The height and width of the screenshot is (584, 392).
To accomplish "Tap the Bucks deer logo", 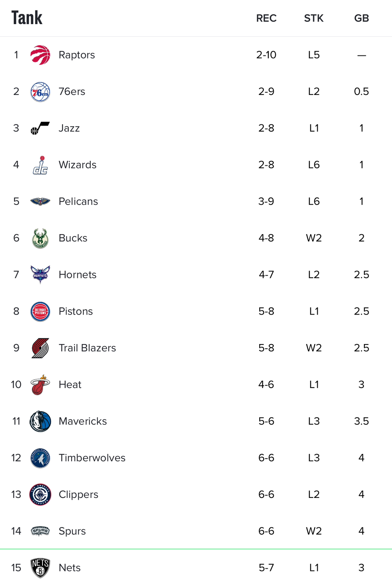I will (x=40, y=238).
